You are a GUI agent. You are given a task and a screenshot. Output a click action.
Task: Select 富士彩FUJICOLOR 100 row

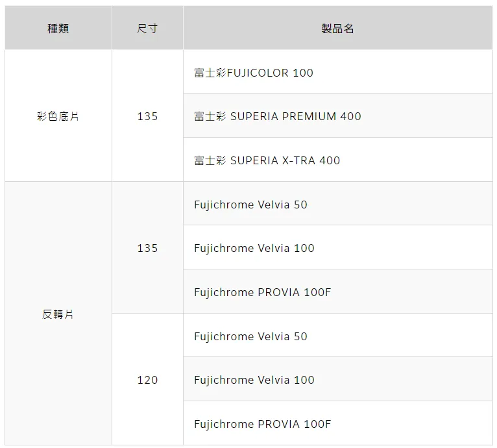pos(338,71)
